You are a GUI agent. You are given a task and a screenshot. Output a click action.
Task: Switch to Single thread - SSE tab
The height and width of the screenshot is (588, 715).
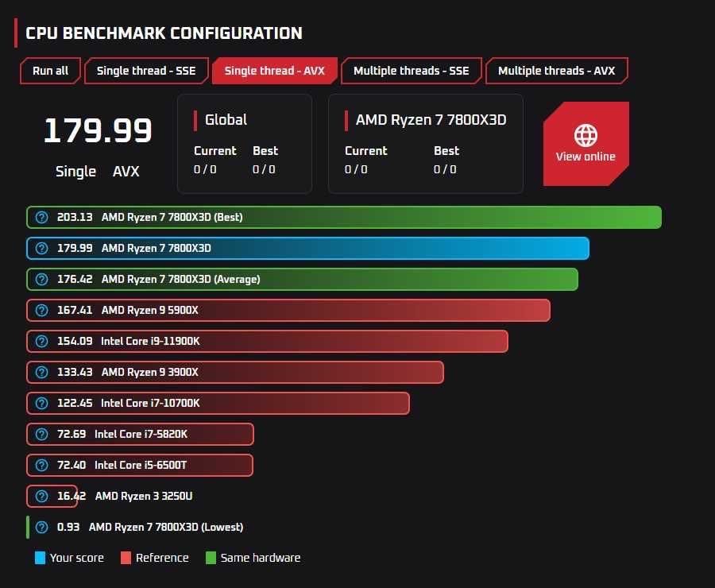pyautogui.click(x=146, y=71)
